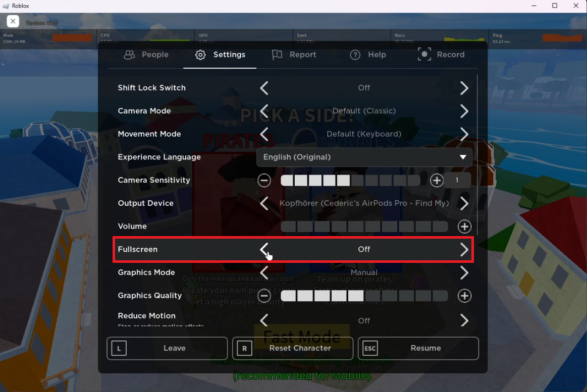Click the Experience Language dropdown arrow
Viewport: 587px width, 392px height.
tap(463, 157)
